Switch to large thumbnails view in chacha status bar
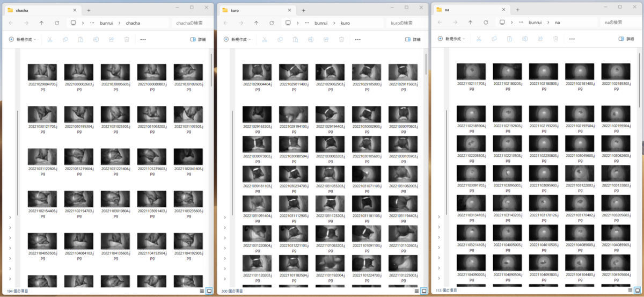 tap(209, 291)
